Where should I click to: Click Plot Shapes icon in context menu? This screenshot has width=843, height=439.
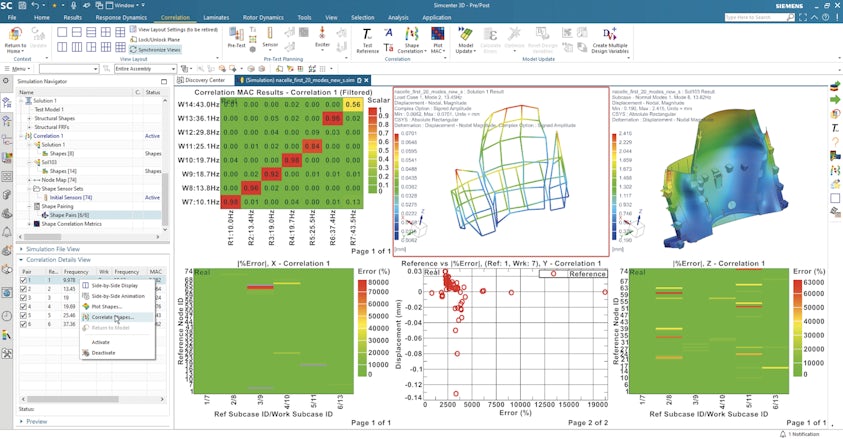pos(86,306)
